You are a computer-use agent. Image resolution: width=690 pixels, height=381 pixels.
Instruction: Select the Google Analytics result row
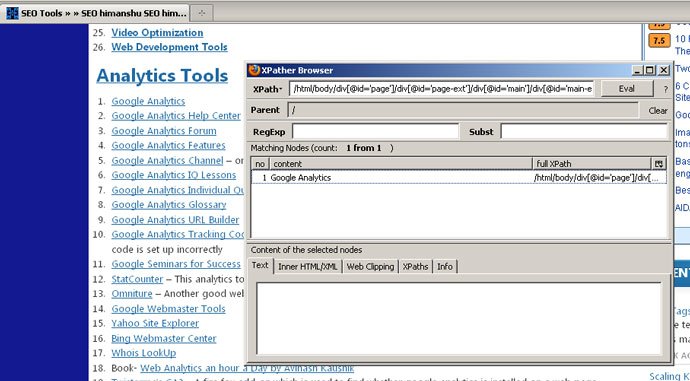(459, 178)
